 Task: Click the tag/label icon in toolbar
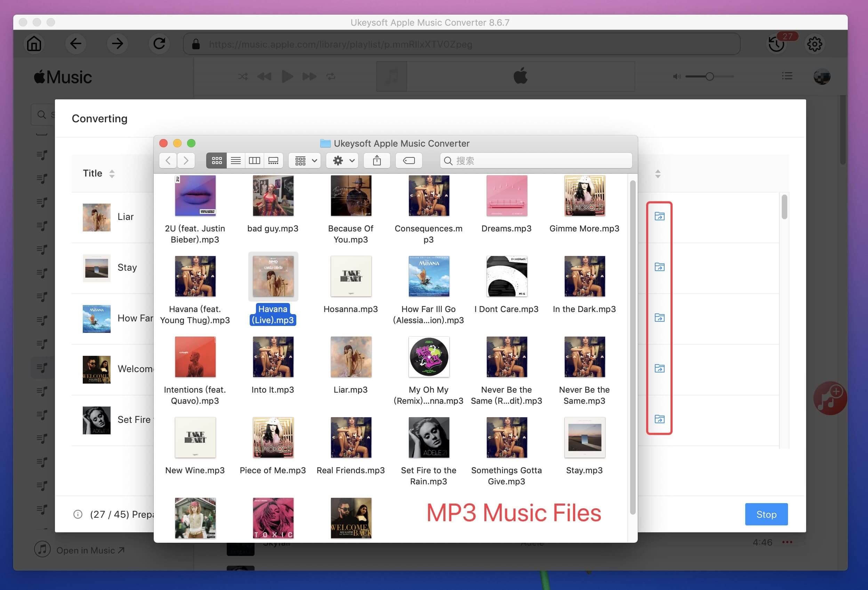point(409,160)
